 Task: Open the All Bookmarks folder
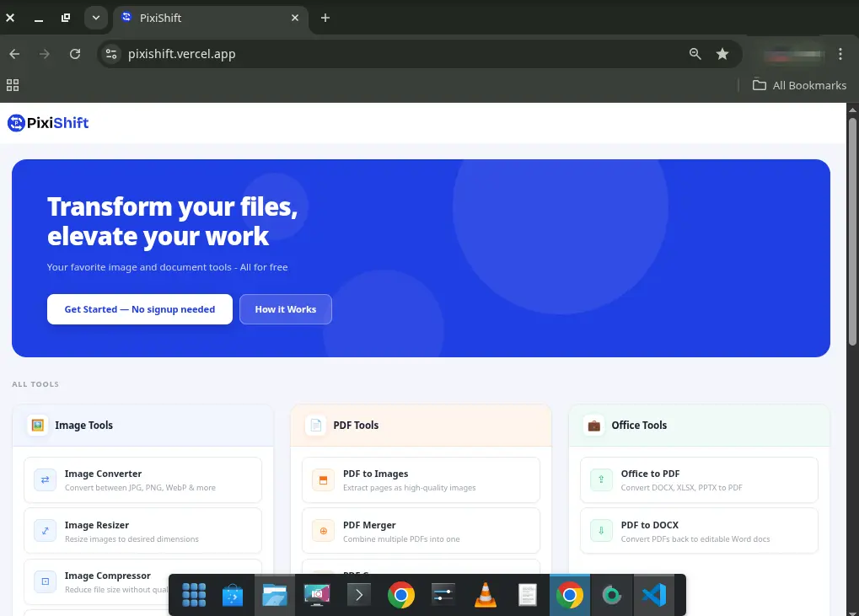(799, 85)
